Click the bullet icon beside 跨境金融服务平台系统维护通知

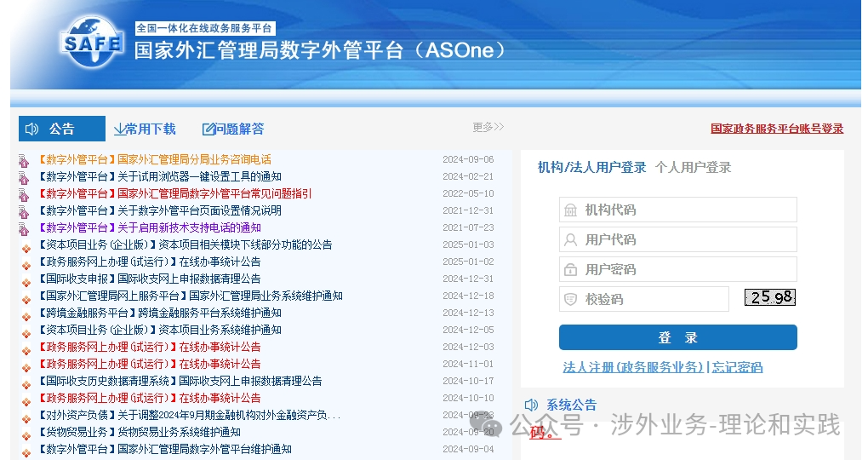[26, 316]
